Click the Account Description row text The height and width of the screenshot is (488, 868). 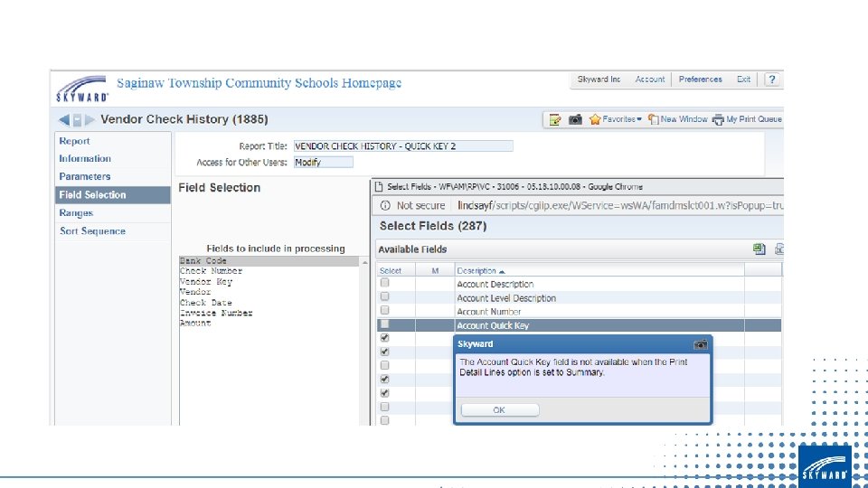[495, 284]
